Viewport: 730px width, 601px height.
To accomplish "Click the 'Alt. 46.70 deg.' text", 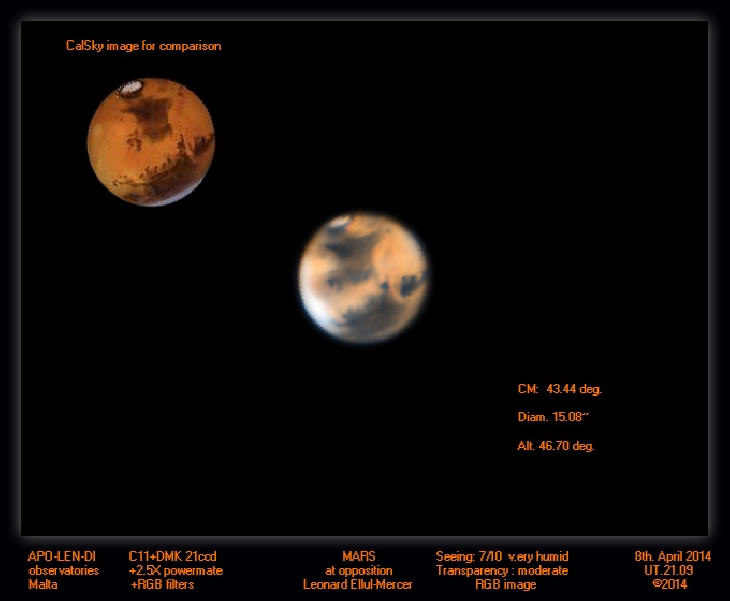I will [x=556, y=446].
